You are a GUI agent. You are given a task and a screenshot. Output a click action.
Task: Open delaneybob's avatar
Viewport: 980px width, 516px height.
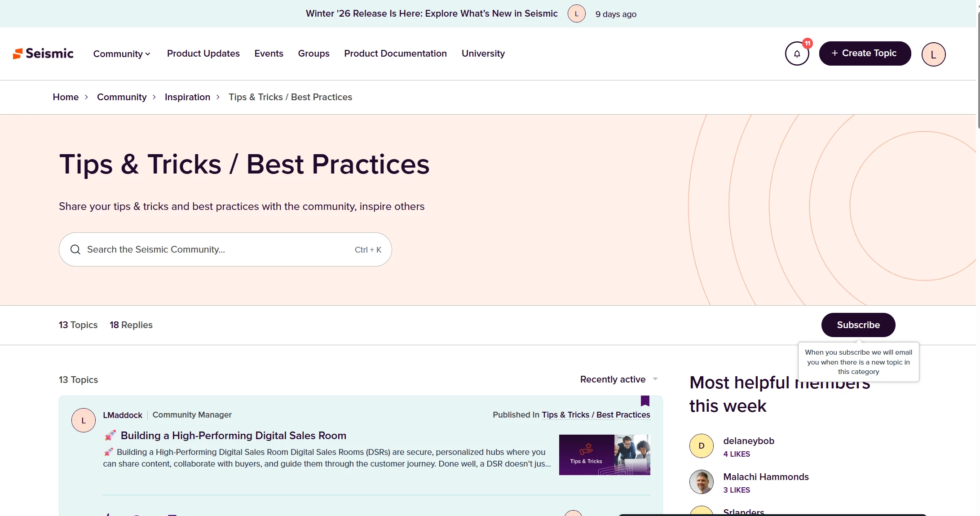tap(701, 446)
